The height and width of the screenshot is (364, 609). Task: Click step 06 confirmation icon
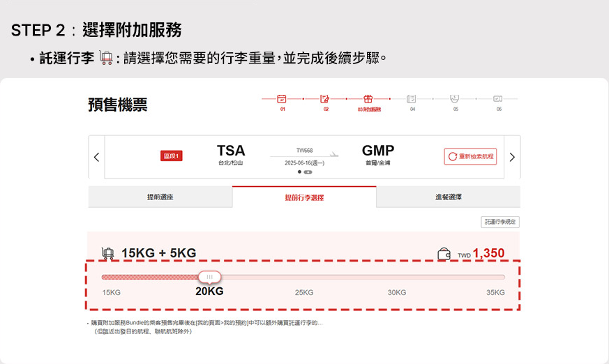(x=498, y=99)
